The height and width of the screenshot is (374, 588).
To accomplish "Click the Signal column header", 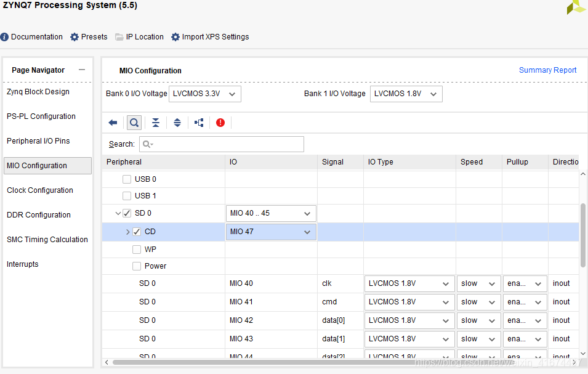I will click(x=340, y=162).
